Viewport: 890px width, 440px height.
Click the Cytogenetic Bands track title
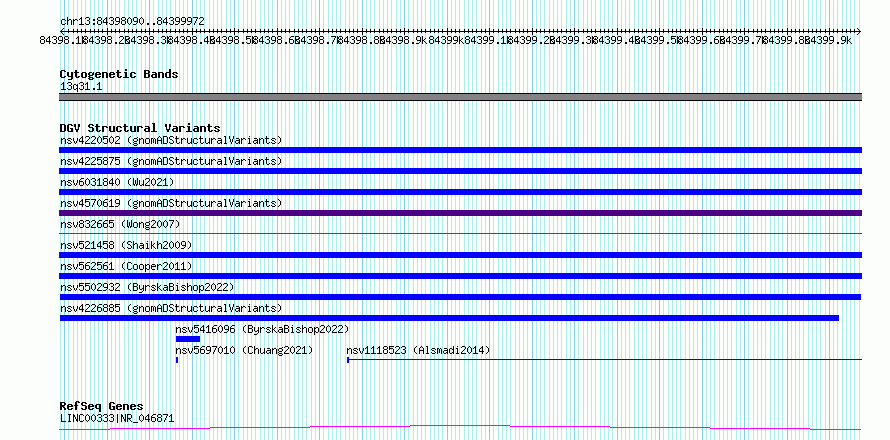pyautogui.click(x=119, y=74)
